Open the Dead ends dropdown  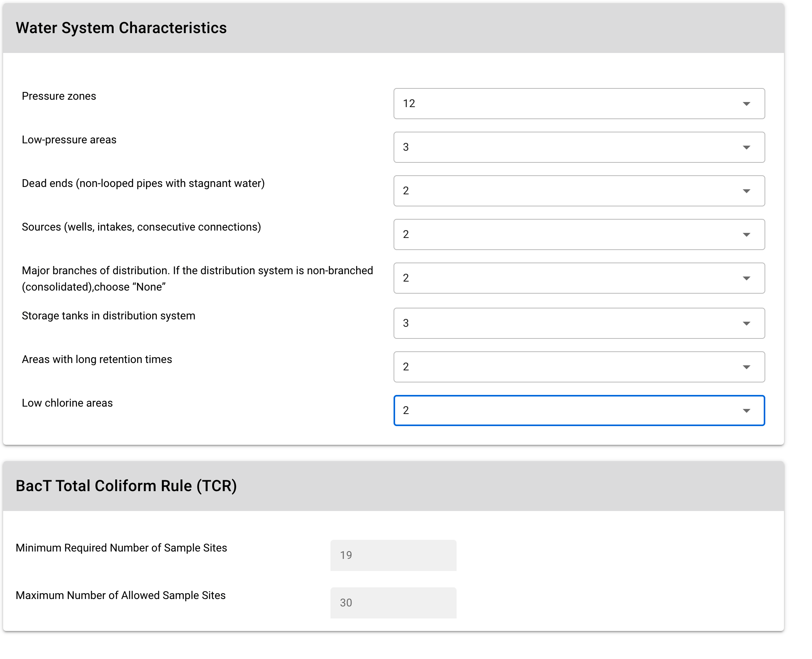(x=579, y=191)
